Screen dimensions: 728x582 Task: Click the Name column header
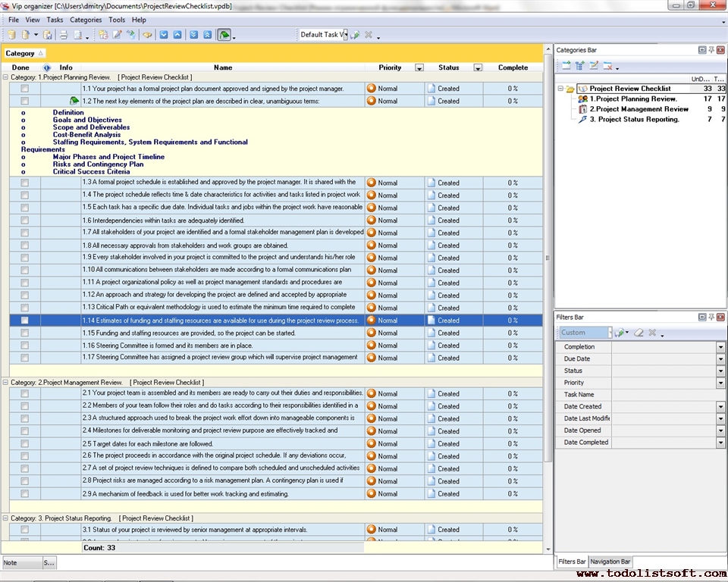[x=222, y=67]
